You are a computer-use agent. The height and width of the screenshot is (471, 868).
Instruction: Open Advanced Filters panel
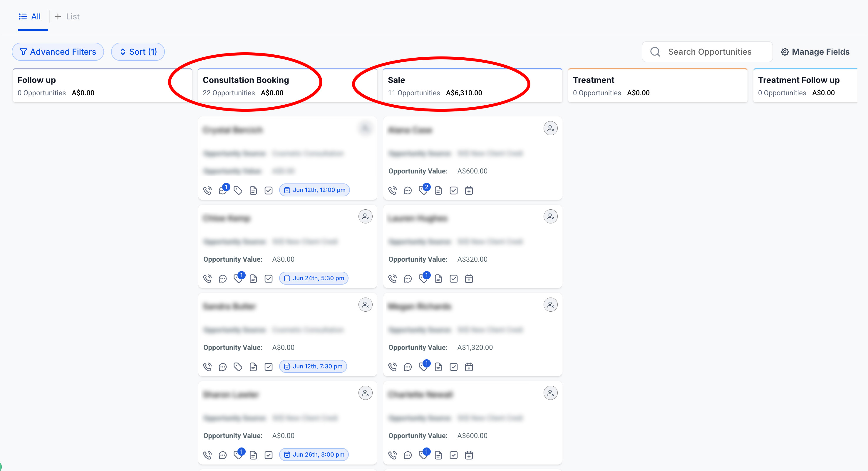click(58, 52)
